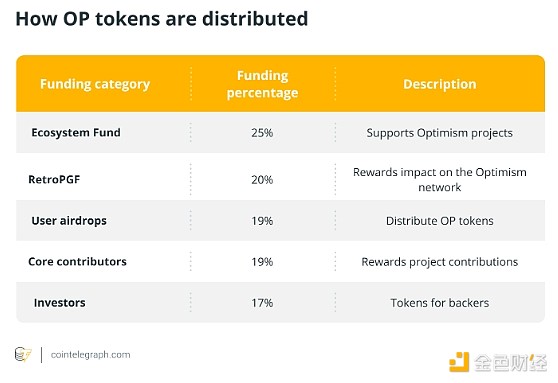558x383 pixels.
Task: Click the Core contributors row label
Action: pos(77,262)
